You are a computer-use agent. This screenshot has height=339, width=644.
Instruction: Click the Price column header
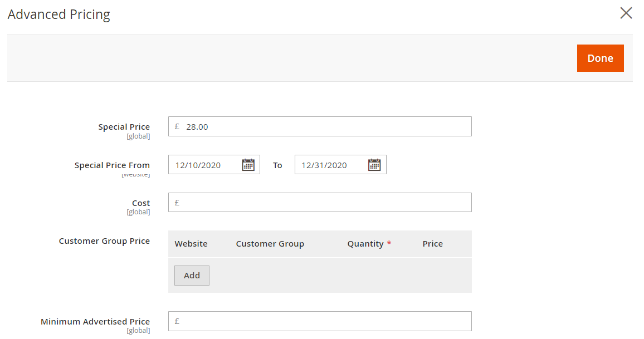pos(432,244)
